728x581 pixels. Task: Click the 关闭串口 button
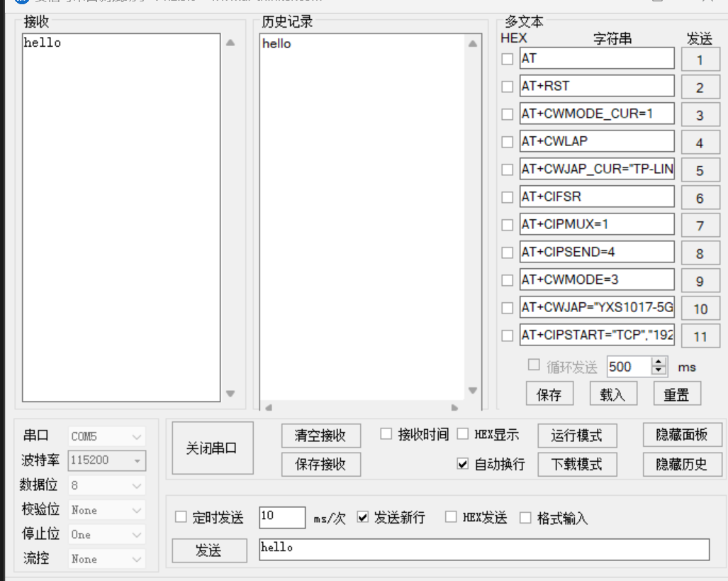[213, 448]
